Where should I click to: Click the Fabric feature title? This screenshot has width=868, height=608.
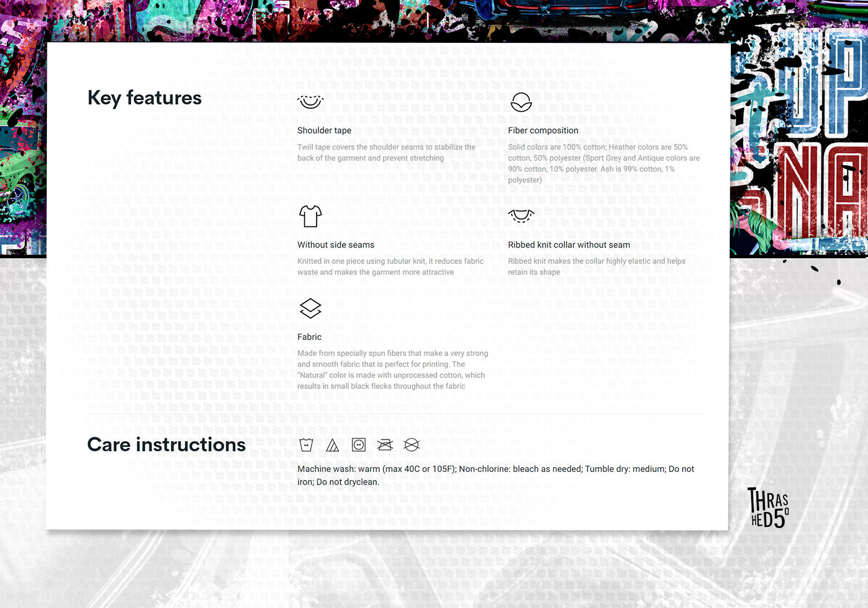[x=309, y=337]
